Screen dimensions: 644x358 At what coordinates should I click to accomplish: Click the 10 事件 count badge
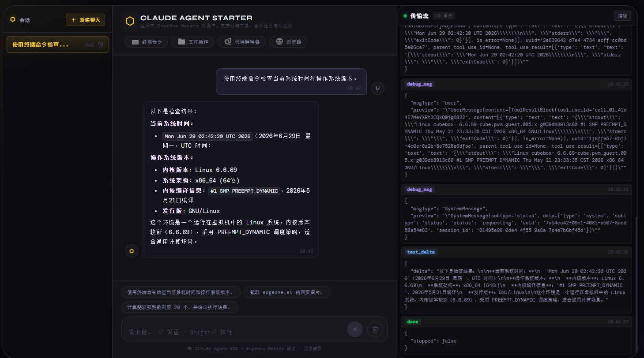click(x=444, y=16)
